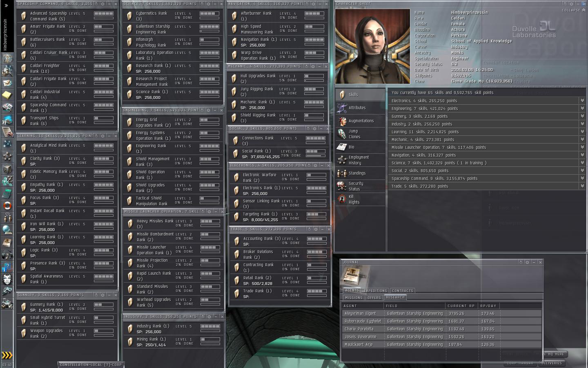Switch to the Expeditions tab in Journal
This screenshot has width=588, height=368.
(375, 290)
